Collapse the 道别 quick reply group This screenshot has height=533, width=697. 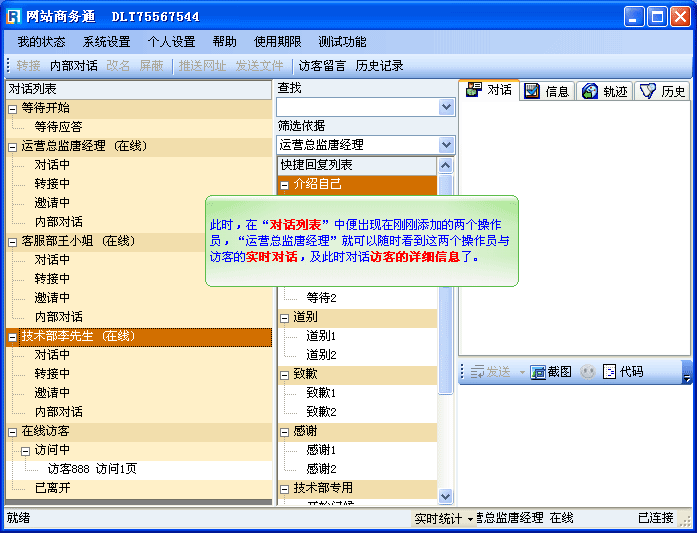pyautogui.click(x=285, y=317)
